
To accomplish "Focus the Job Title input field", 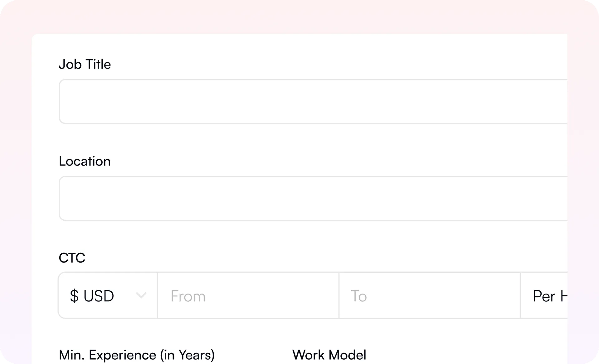I will (x=313, y=101).
